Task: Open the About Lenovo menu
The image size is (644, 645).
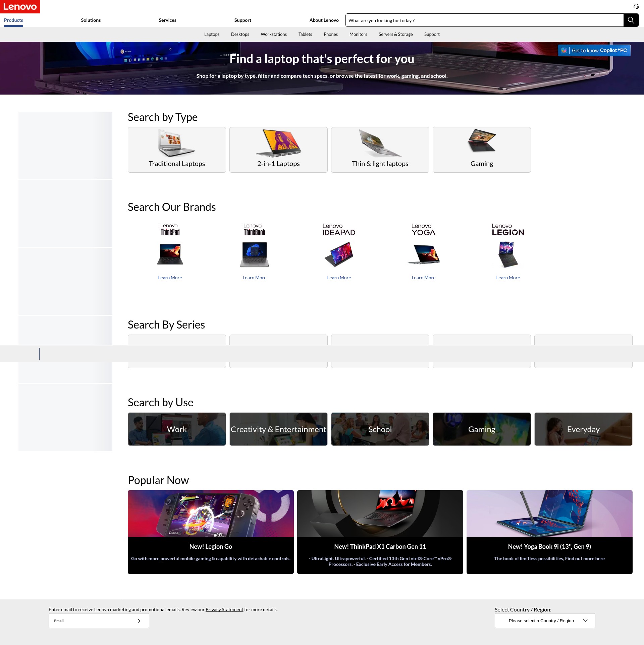Action: [324, 20]
